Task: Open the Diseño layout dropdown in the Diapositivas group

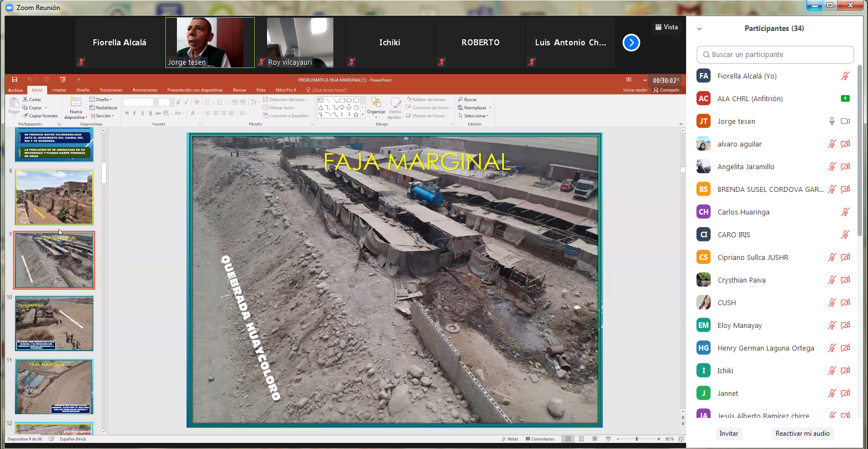Action: coord(101,100)
